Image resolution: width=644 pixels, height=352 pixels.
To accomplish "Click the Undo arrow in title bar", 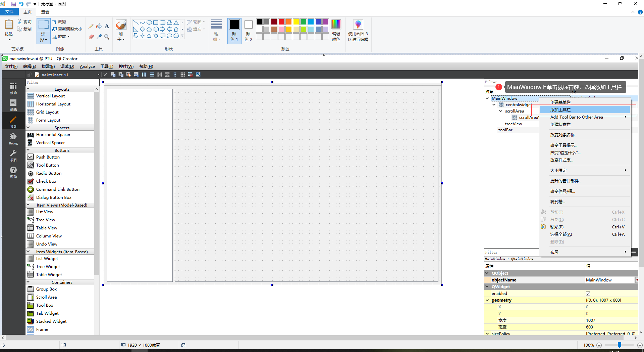I will pyautogui.click(x=21, y=4).
